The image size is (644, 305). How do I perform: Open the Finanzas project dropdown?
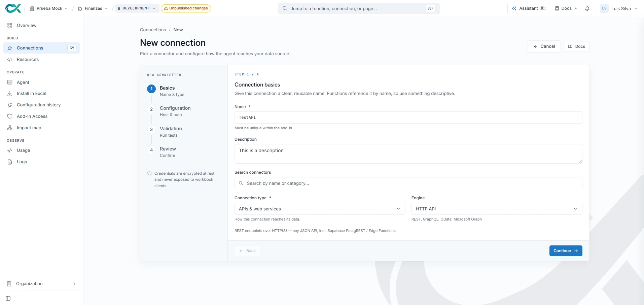[x=93, y=8]
